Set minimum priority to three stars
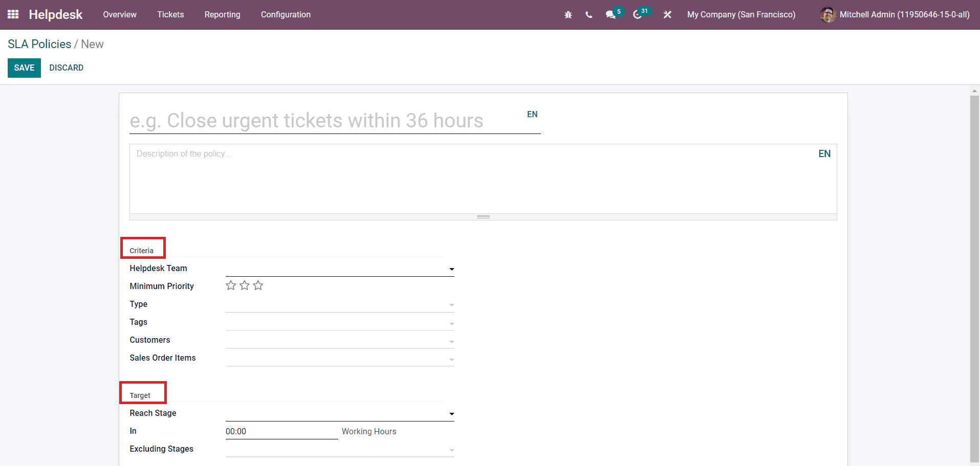 (x=258, y=285)
